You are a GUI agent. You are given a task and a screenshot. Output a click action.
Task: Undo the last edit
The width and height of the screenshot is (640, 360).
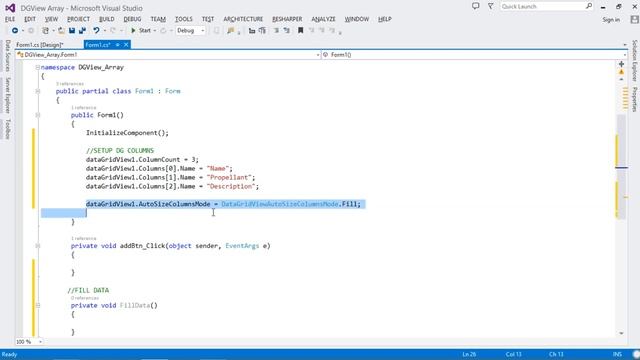tap(96, 31)
